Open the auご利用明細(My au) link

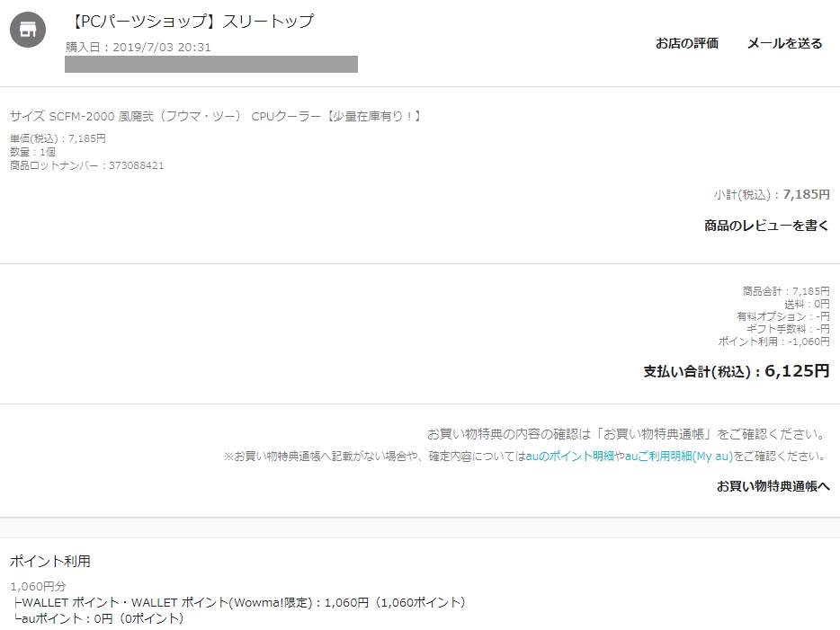[x=679, y=456]
